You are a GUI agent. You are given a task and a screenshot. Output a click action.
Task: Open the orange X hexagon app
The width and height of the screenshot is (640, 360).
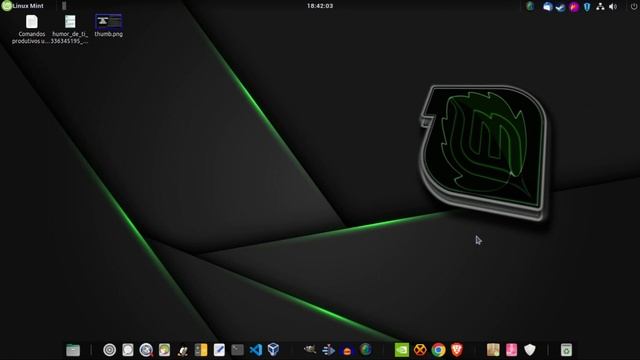[x=420, y=350]
